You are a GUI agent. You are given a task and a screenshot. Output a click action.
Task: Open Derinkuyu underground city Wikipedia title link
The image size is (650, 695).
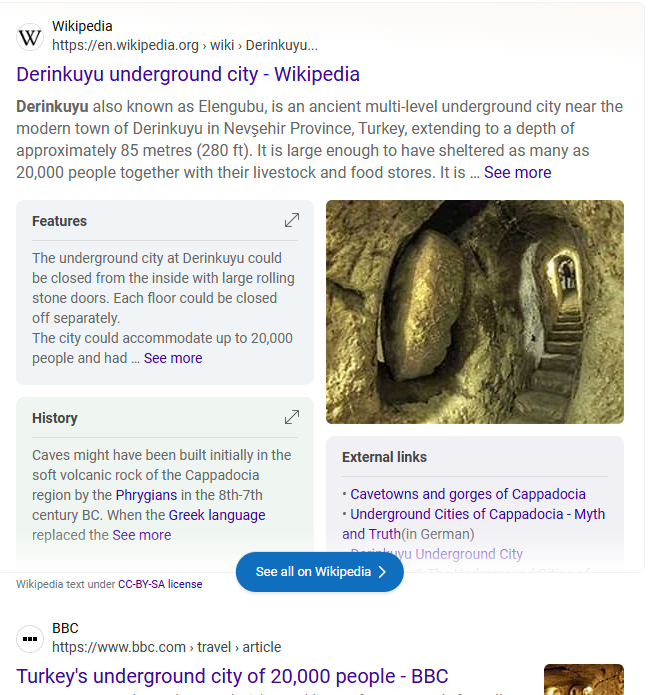click(188, 74)
